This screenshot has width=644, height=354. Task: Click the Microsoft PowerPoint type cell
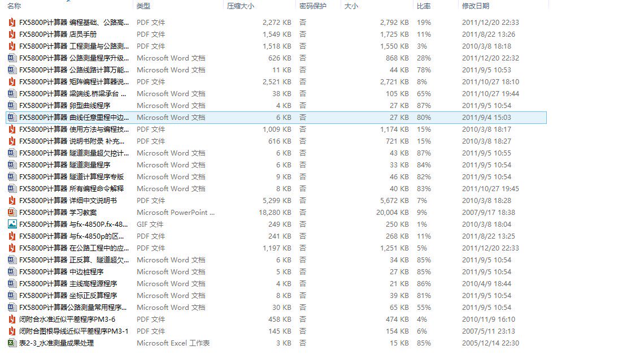[x=175, y=213]
